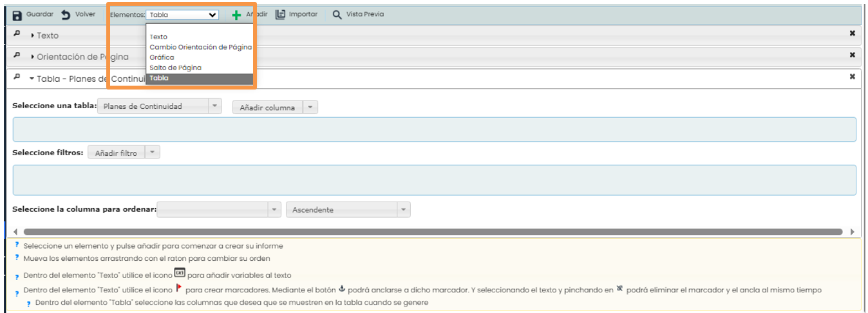Select Salto de Página option in list

point(175,68)
